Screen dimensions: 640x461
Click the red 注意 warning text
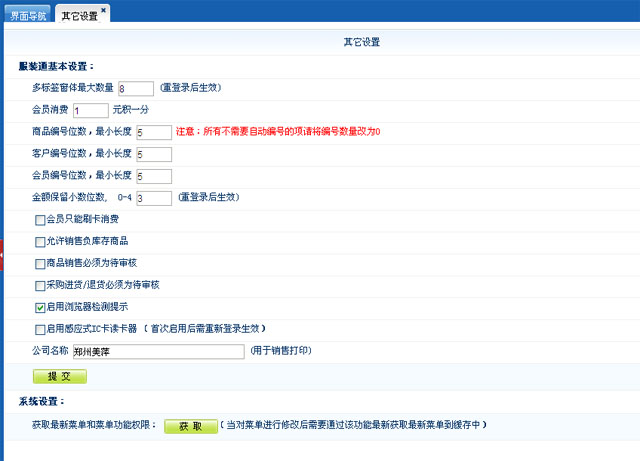(278, 132)
